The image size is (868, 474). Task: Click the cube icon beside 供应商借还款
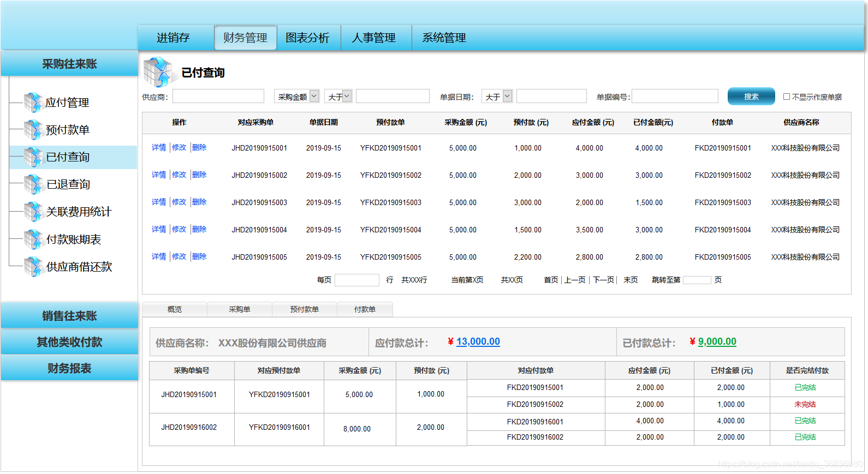(x=33, y=267)
